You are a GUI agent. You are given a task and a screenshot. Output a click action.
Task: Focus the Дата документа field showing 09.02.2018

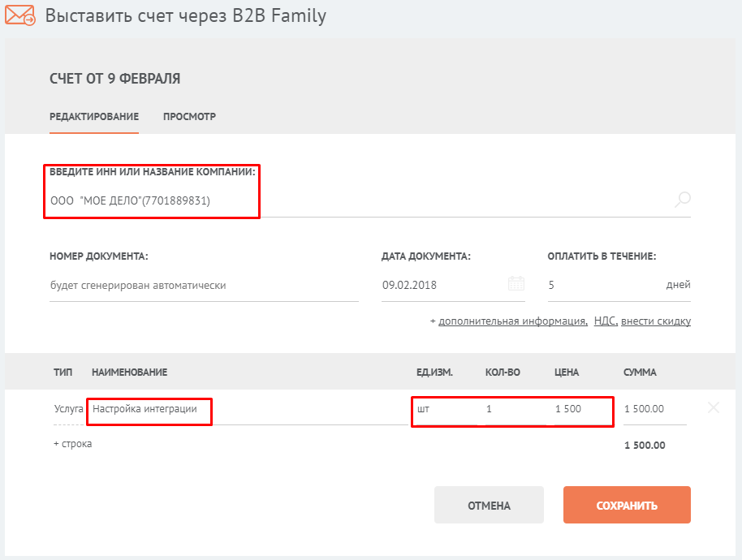[442, 286]
